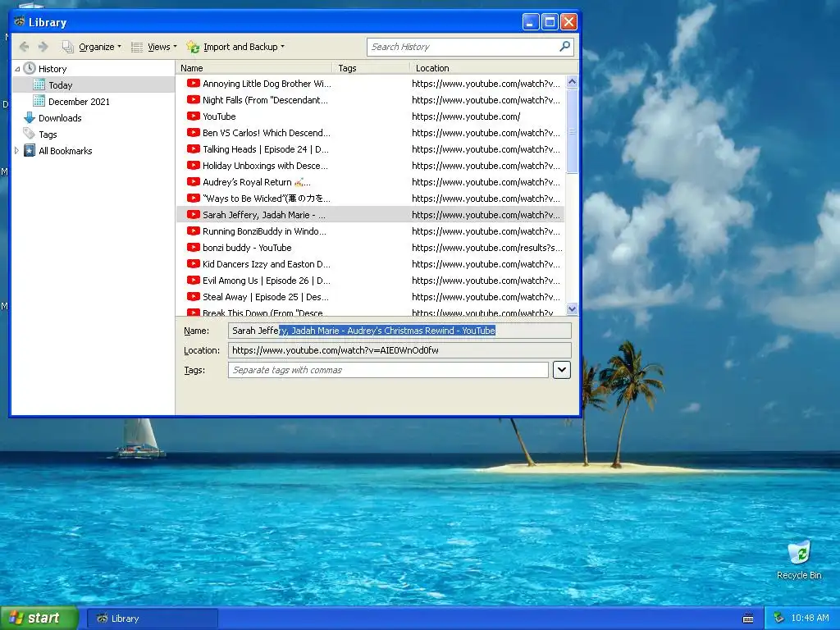Collapse the History tree node
The image size is (840, 630).
[17, 69]
